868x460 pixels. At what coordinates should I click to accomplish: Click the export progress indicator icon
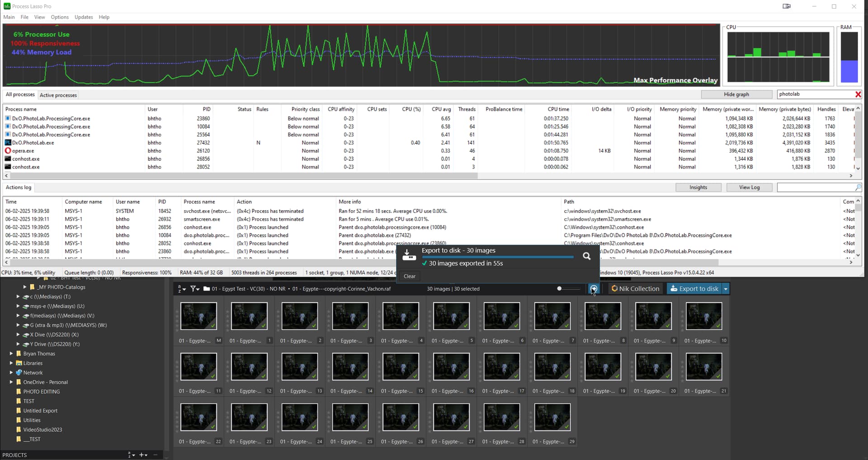[x=594, y=289]
